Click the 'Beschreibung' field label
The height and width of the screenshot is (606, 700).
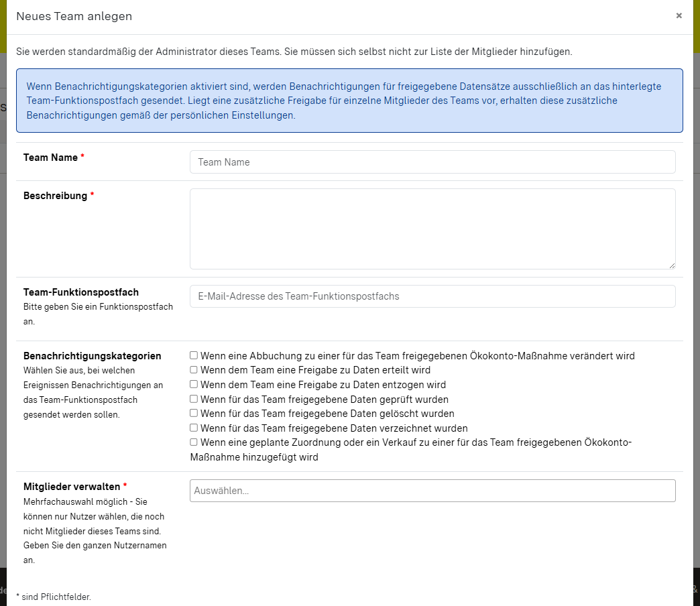[56, 196]
